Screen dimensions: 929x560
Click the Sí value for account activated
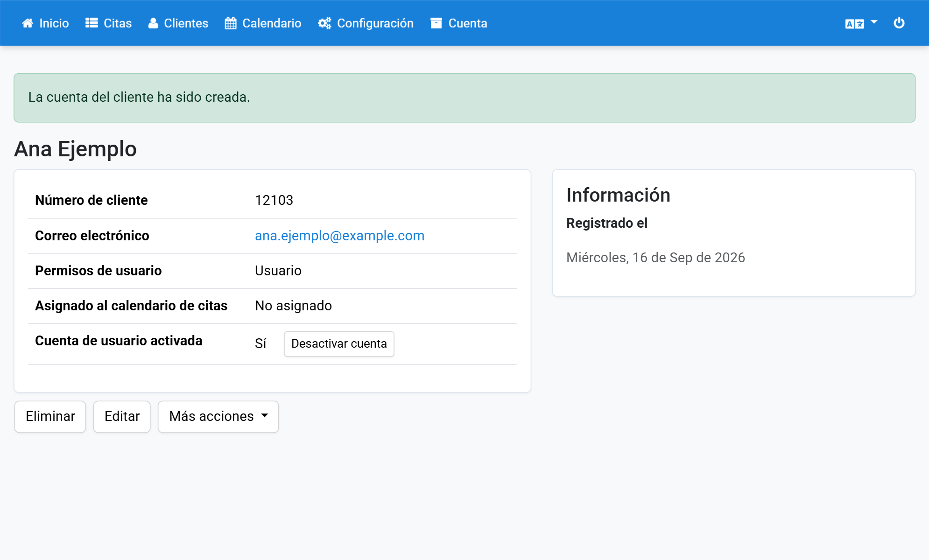pyautogui.click(x=260, y=343)
